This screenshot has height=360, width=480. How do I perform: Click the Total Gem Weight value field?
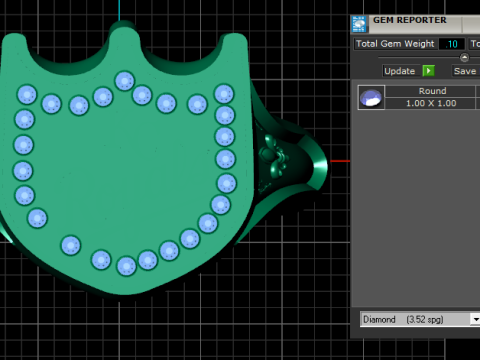[x=452, y=44]
